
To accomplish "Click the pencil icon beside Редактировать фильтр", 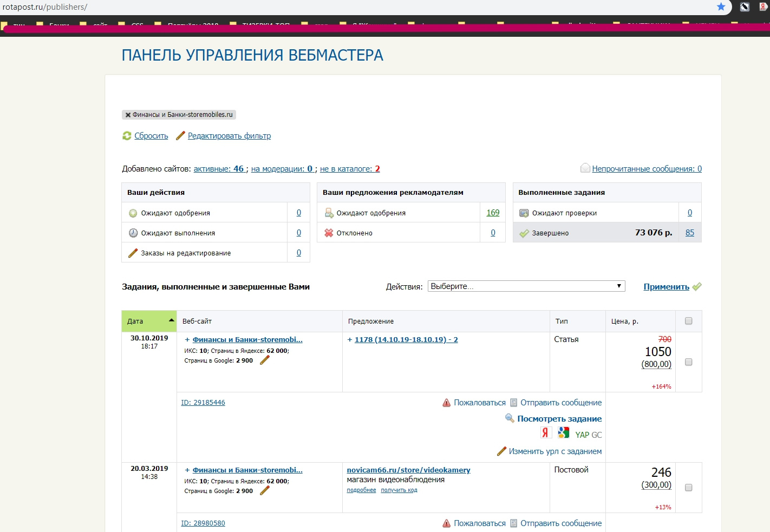I will [x=180, y=136].
